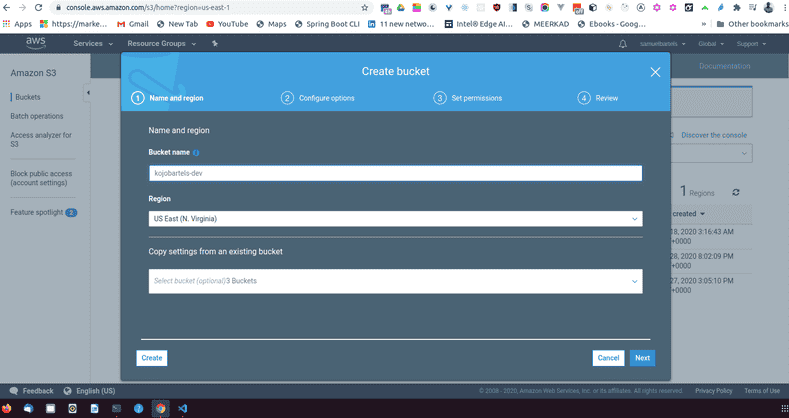The height and width of the screenshot is (418, 789).
Task: Switch to Visual Studio Code in dock
Action: point(182,408)
